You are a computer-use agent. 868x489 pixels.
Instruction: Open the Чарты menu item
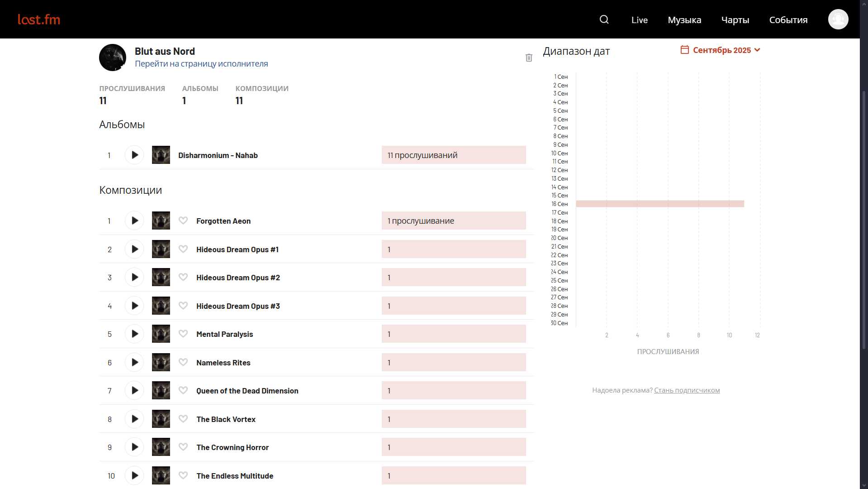point(735,20)
